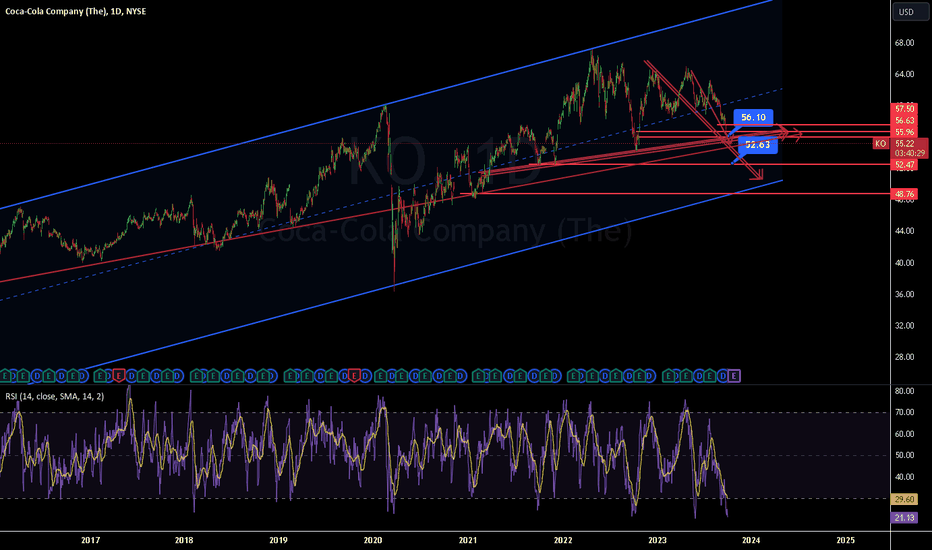The height and width of the screenshot is (550, 932).
Task: Click 80.00 on the RSI axis
Action: click(904, 391)
